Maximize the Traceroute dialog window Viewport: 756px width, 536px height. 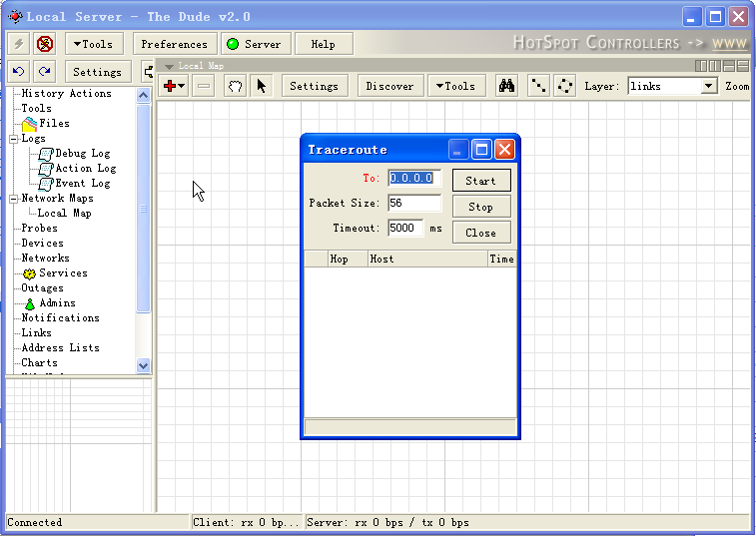pos(481,150)
